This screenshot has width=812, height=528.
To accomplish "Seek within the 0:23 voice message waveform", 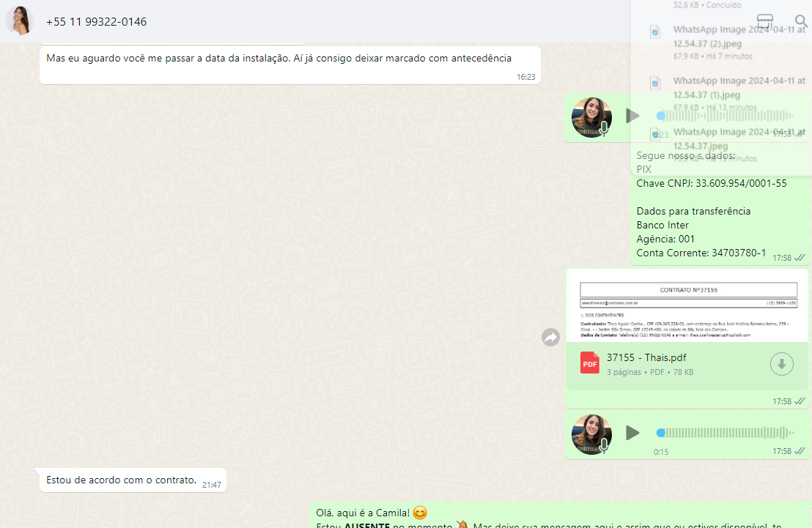I will pyautogui.click(x=726, y=116).
